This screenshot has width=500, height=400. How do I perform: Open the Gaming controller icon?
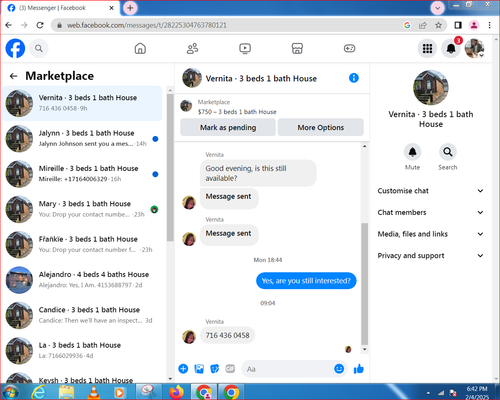click(349, 49)
